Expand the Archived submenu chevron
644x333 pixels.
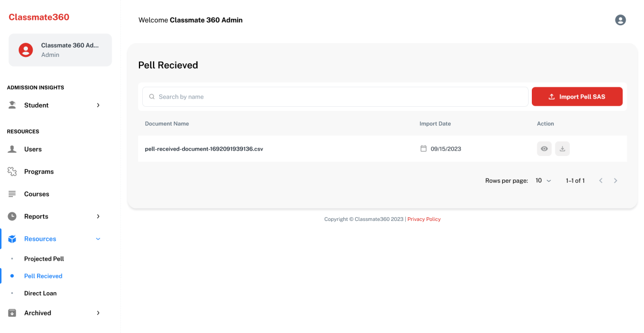coord(98,313)
